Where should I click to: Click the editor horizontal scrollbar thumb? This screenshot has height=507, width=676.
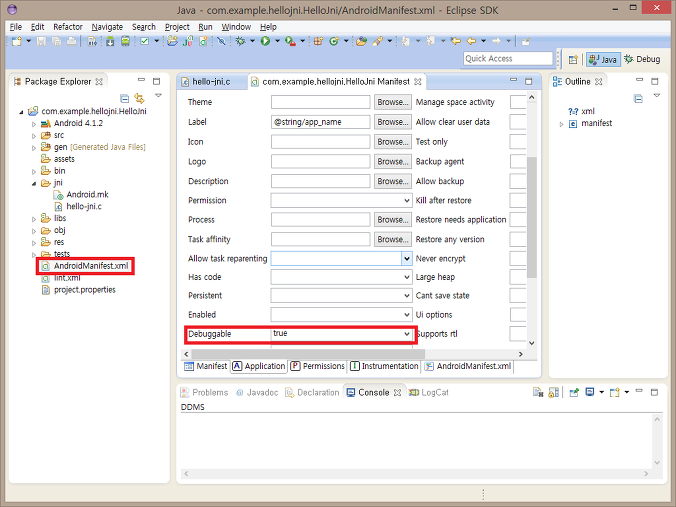[x=308, y=354]
